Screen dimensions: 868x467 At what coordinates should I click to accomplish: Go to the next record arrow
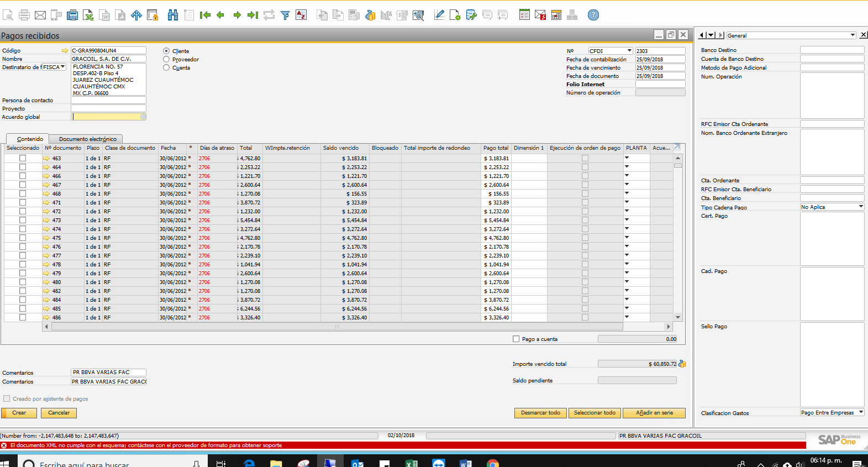tap(237, 15)
